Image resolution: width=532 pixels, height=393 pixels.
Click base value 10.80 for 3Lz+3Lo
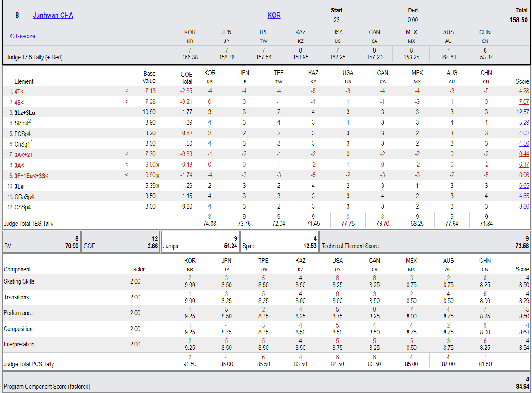point(149,112)
